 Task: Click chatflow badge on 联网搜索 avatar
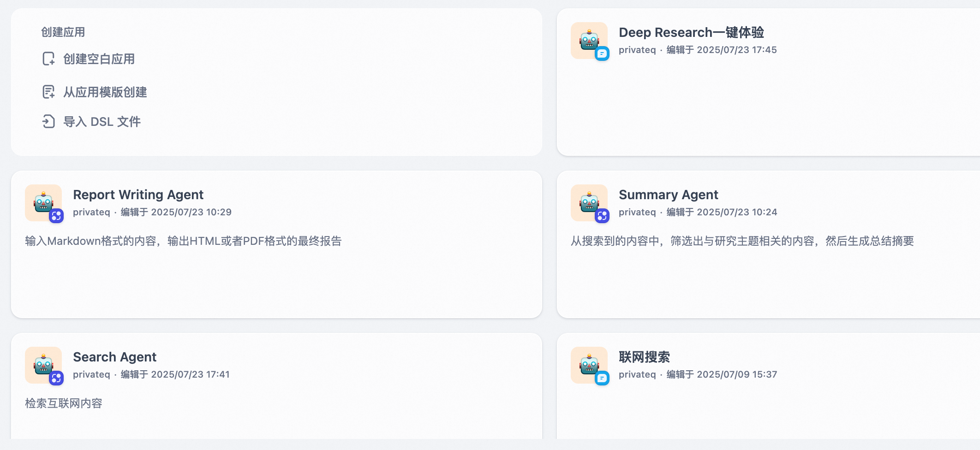(602, 378)
